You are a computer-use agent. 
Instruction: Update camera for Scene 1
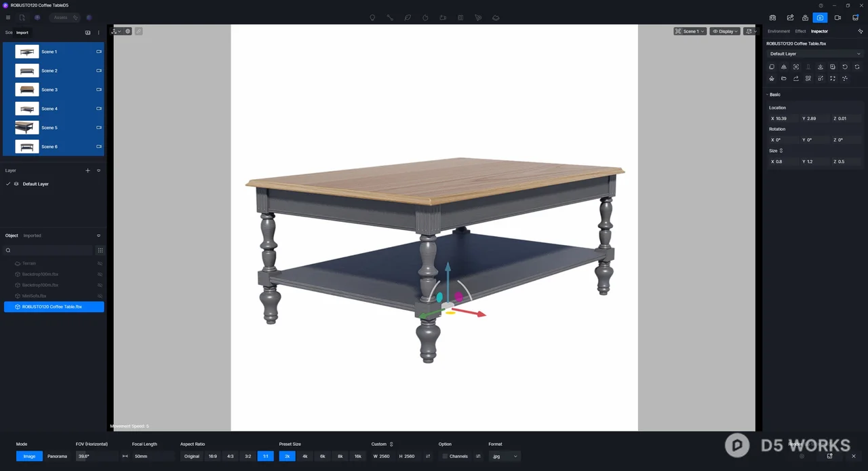point(99,52)
